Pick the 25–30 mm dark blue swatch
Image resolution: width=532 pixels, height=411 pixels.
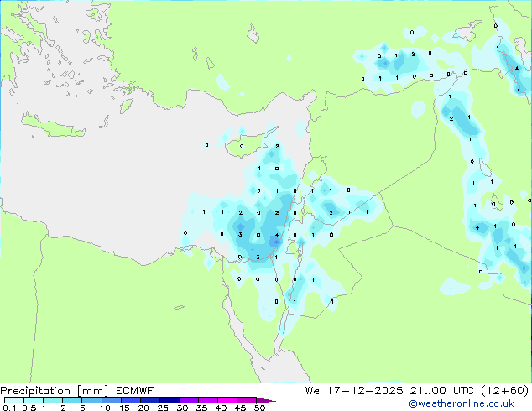coord(170,400)
